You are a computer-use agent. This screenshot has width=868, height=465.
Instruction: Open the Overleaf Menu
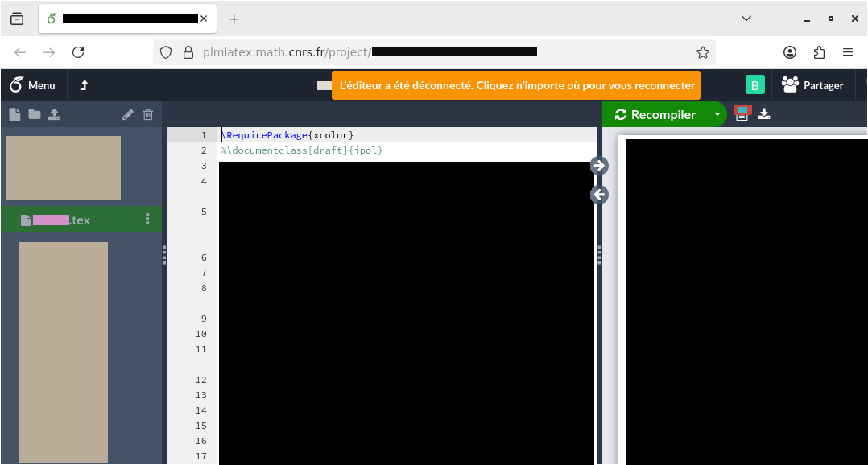pyautogui.click(x=33, y=85)
